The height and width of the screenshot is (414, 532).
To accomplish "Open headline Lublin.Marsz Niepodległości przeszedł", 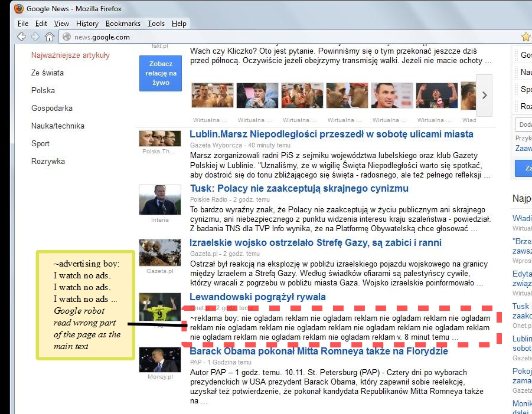I will (x=331, y=134).
